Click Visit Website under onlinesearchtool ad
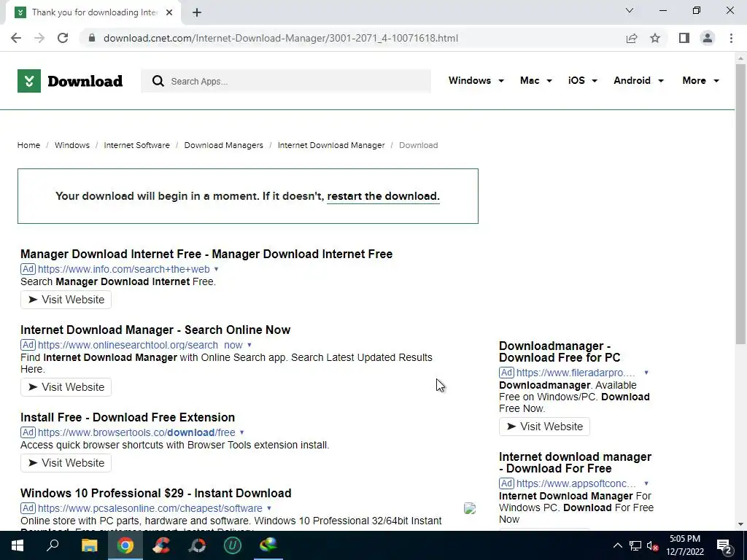Viewport: 747px width, 560px height. pos(66,387)
